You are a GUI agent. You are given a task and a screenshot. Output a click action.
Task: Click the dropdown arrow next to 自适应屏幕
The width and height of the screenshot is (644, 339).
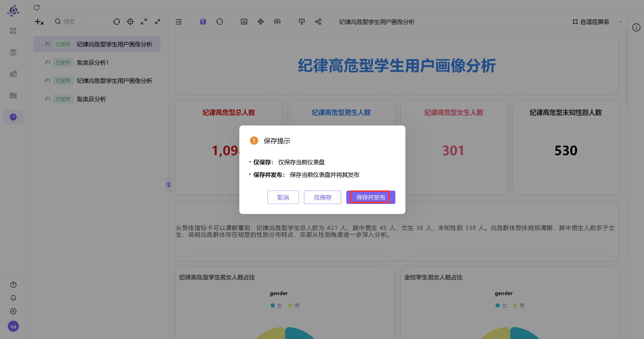coord(621,22)
